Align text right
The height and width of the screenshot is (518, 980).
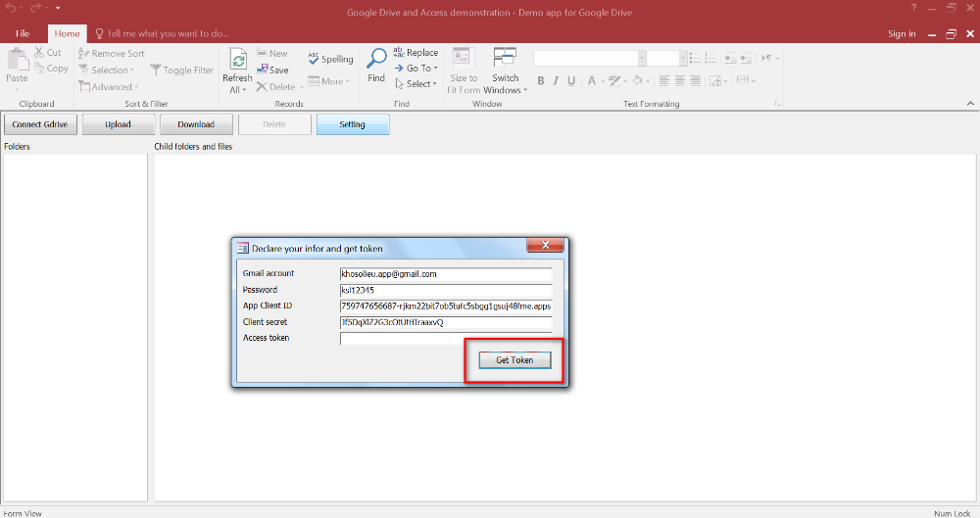pos(695,80)
